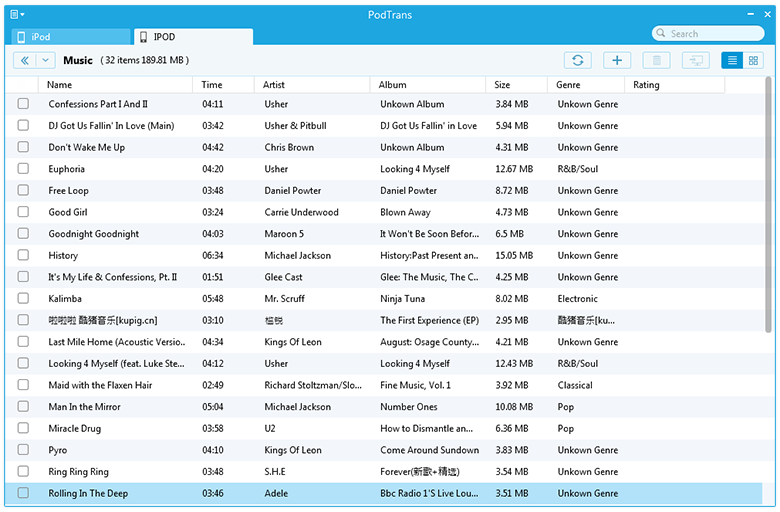Select the IPOD device tab

[193, 37]
